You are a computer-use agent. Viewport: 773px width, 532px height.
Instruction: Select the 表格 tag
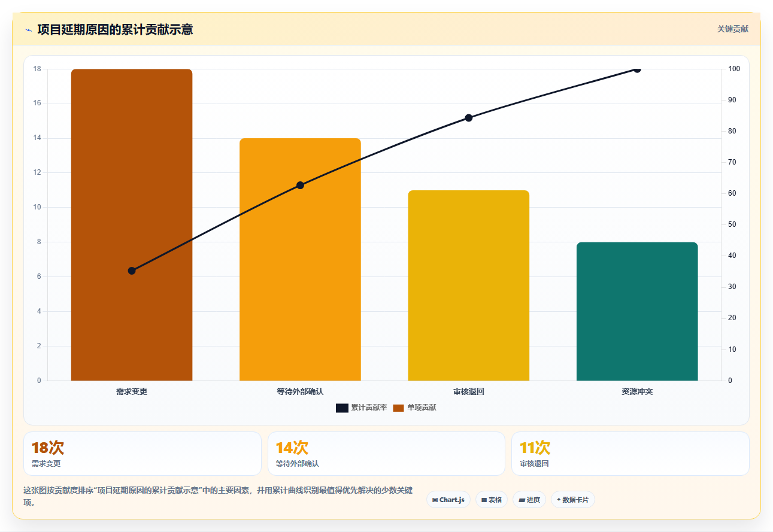[x=492, y=500]
